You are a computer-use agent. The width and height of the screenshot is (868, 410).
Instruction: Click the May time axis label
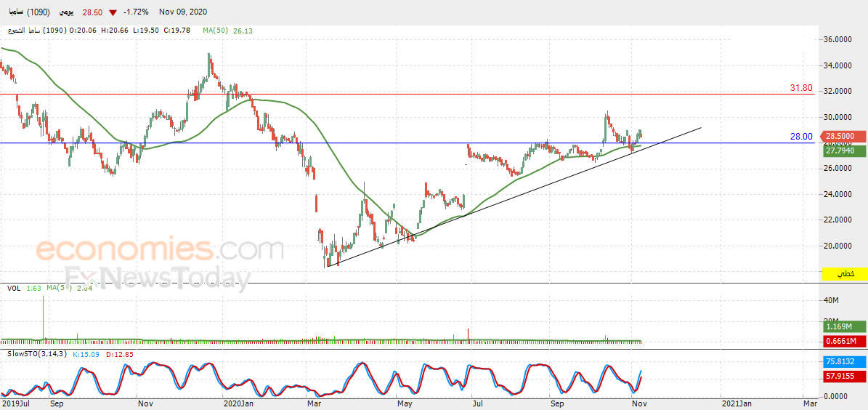pos(405,404)
